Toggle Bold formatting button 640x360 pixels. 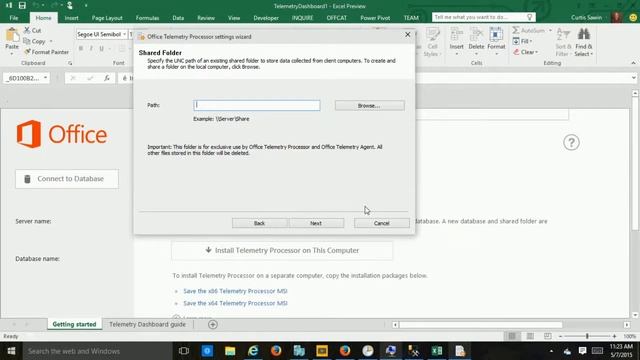click(81, 49)
